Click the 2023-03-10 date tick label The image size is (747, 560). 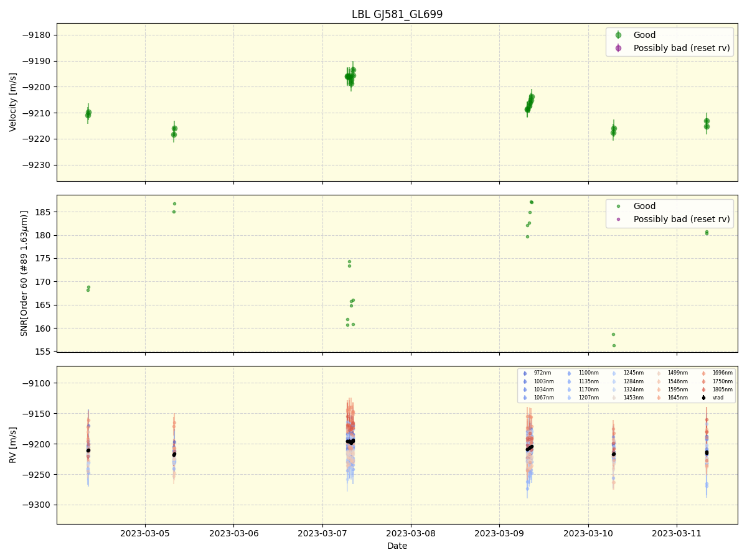[x=588, y=533]
